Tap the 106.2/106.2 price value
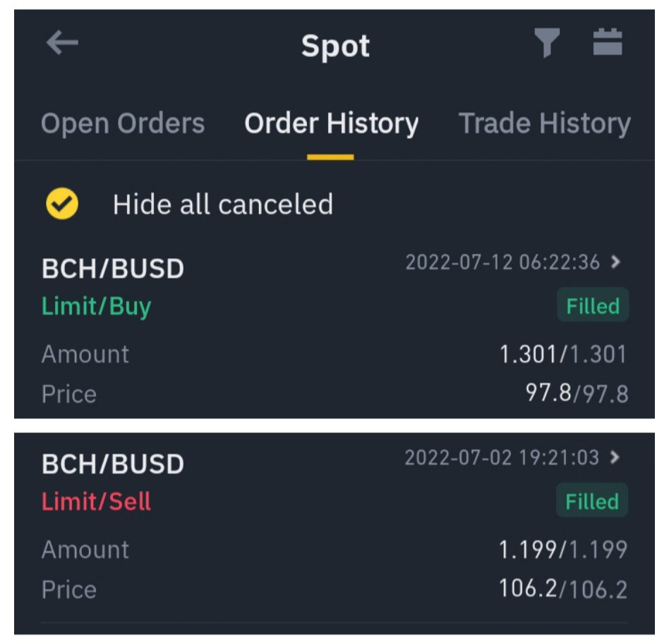Image resolution: width=669 pixels, height=644 pixels. point(563,589)
